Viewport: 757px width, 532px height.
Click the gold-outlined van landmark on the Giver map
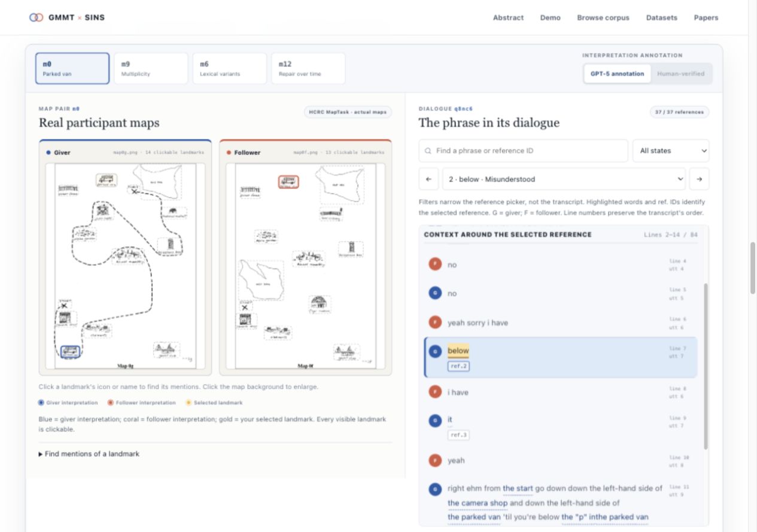point(107,180)
